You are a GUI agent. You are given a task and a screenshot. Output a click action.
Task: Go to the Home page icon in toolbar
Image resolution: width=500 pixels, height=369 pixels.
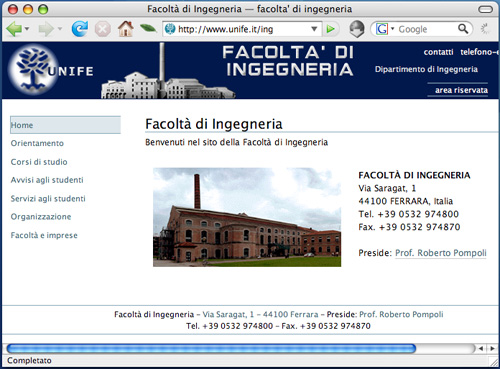click(126, 29)
